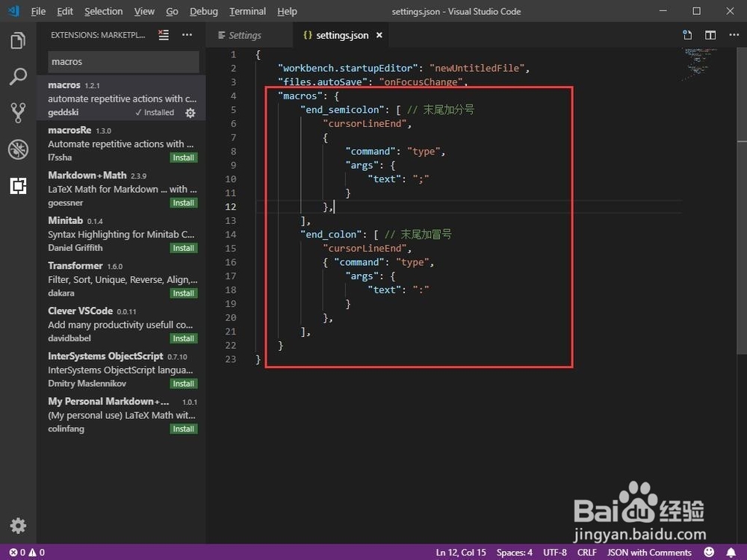Click the "end_colon" key in editor

(x=331, y=234)
